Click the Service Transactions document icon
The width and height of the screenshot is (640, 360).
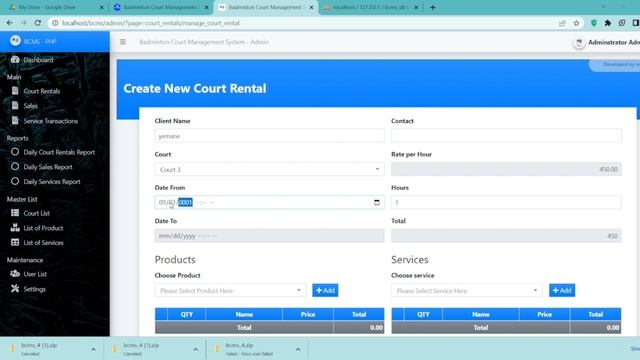click(15, 120)
